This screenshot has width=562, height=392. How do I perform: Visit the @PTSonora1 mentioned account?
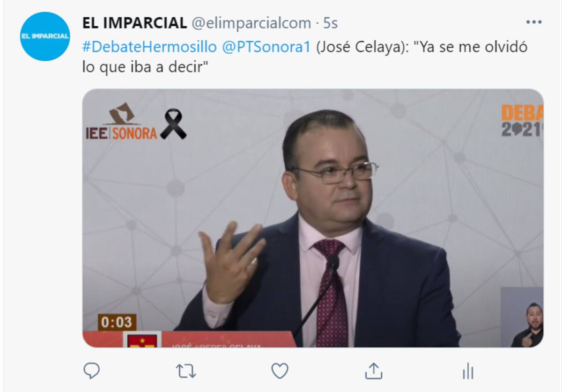click(266, 47)
